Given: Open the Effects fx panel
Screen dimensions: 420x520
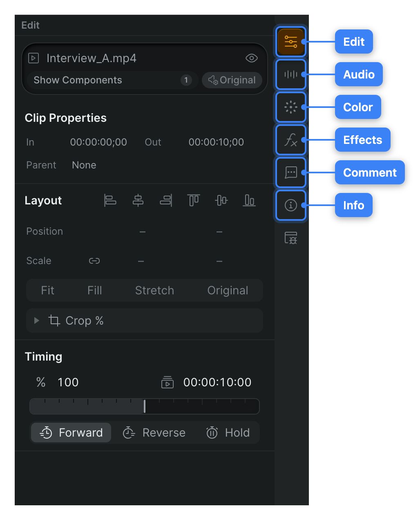Looking at the screenshot, I should pos(291,140).
